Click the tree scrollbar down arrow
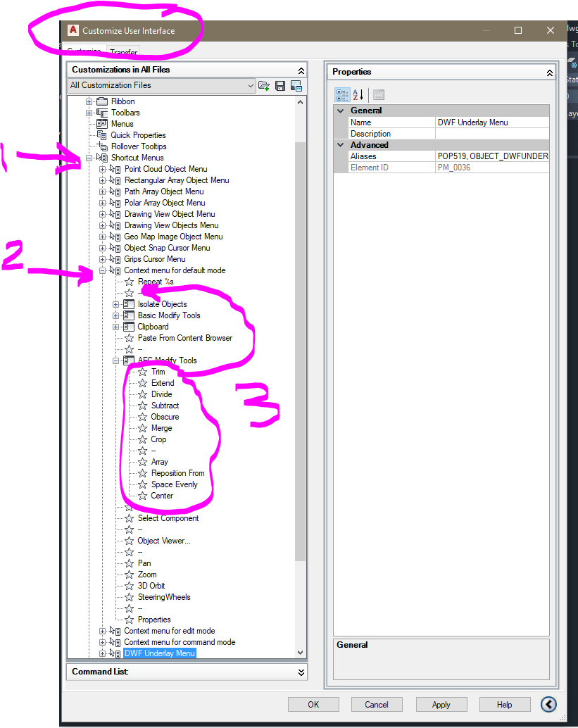Viewport: 578px width, 728px height. click(301, 653)
